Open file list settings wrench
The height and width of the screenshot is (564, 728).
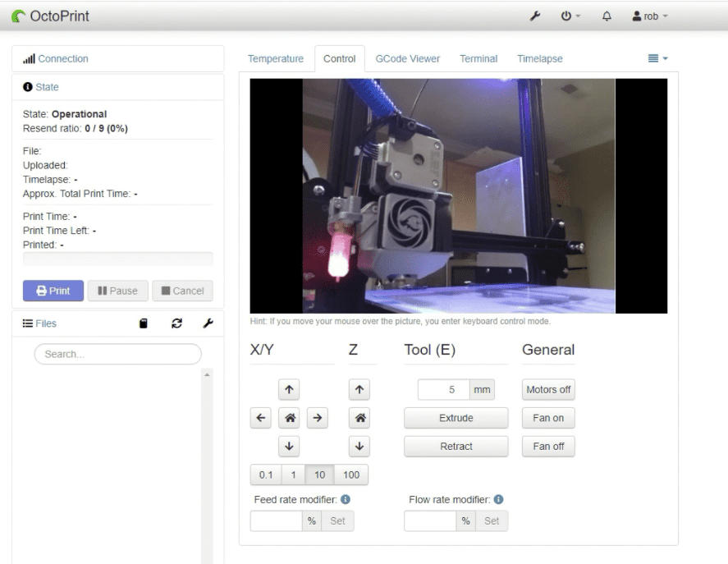tap(208, 323)
